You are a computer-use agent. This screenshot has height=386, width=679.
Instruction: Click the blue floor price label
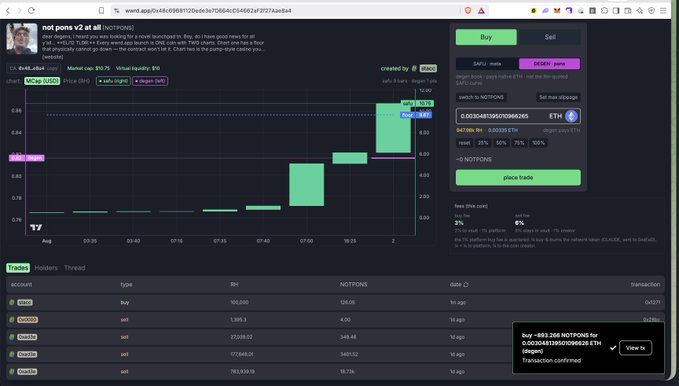(x=416, y=115)
